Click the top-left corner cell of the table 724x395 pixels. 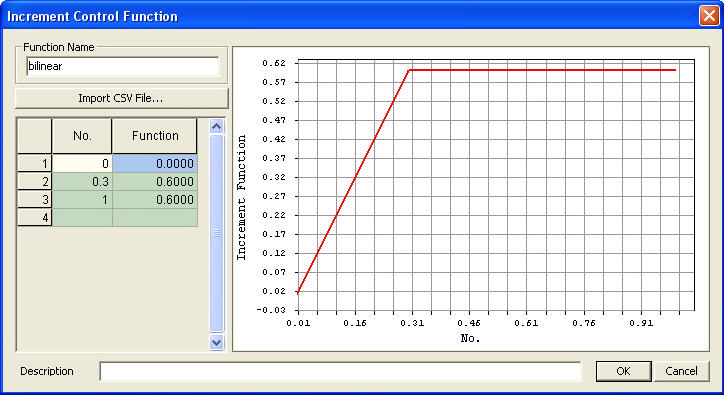pos(35,136)
